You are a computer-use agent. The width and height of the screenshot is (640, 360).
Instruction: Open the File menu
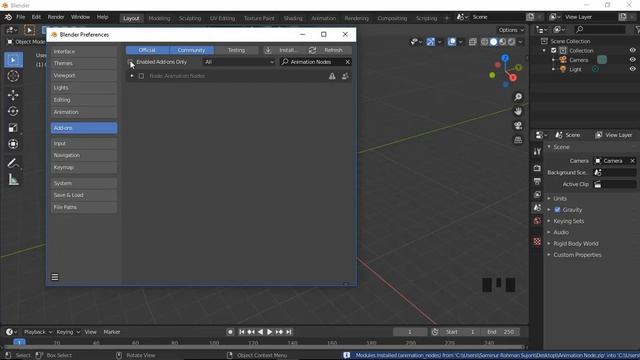(20, 17)
